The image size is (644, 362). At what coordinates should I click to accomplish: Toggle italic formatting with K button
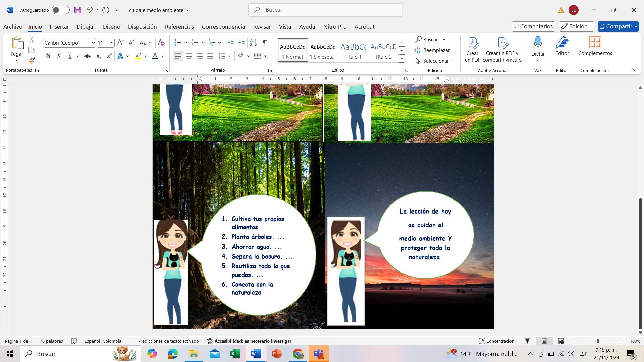click(x=59, y=56)
